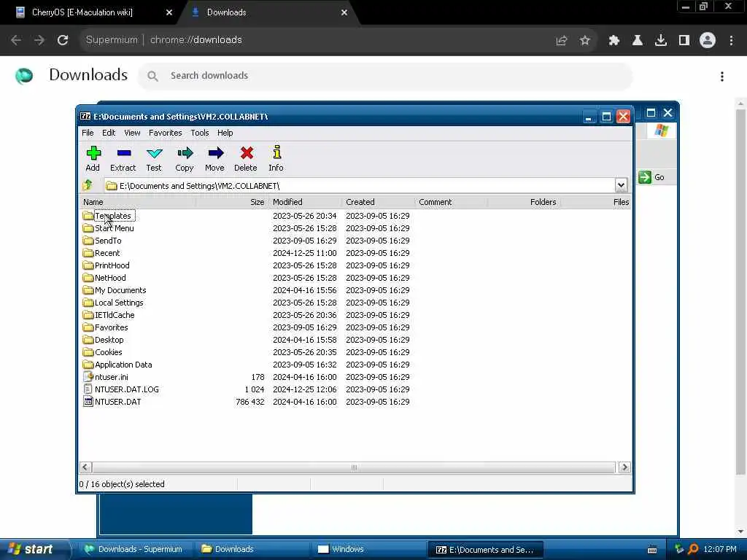Open the browser three-dot menu
Screen dimensions: 747x560
coord(731,41)
